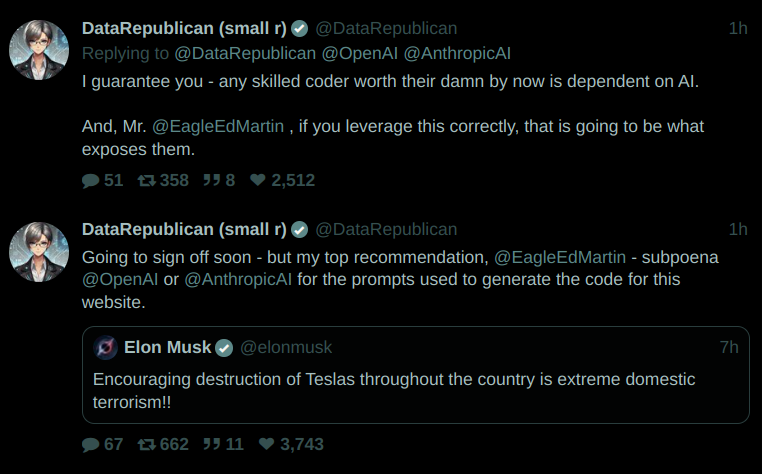The image size is (762, 474).
Task: Open the @EagleEdMartin mention in the first tweet
Action: [x=218, y=127]
